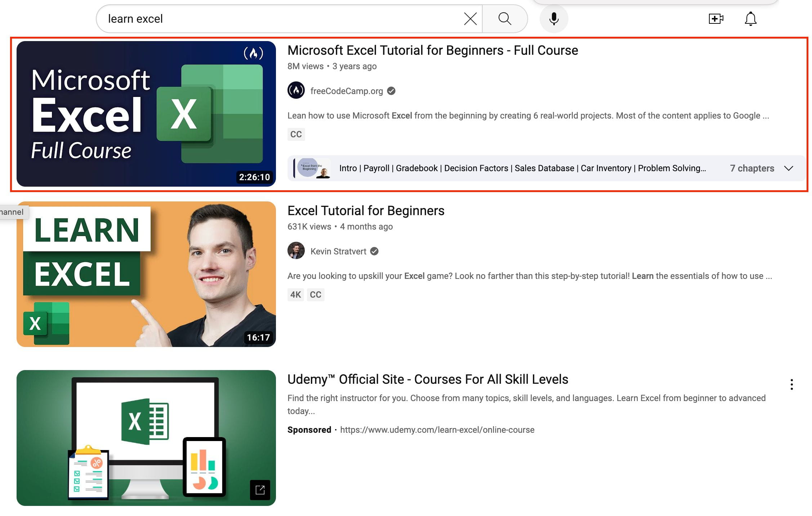Click the external link icon on Udemy thumbnail

coord(260,490)
